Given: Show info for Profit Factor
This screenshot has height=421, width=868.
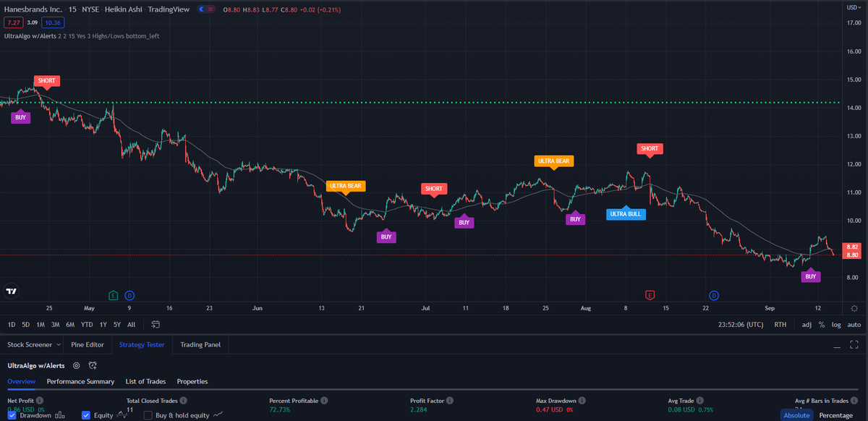Looking at the screenshot, I should click(451, 400).
